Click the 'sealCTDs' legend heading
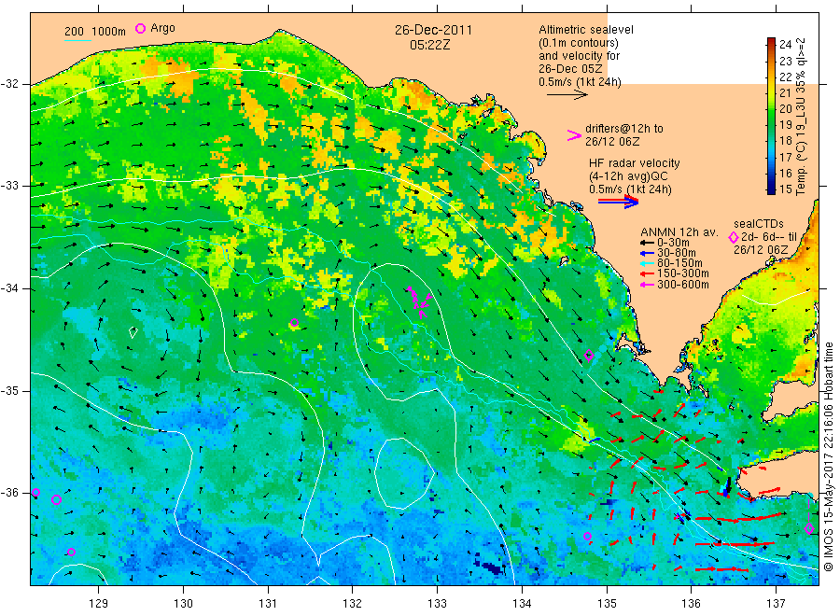This screenshot has width=840, height=616. point(758,224)
